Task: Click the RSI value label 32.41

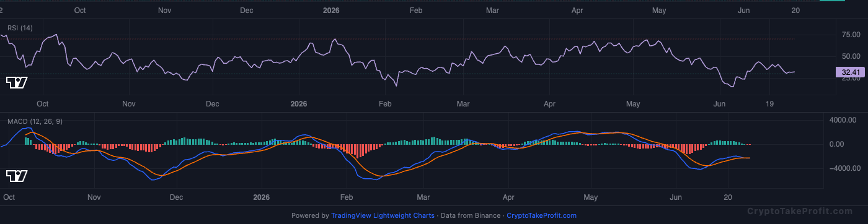Action: click(x=849, y=72)
